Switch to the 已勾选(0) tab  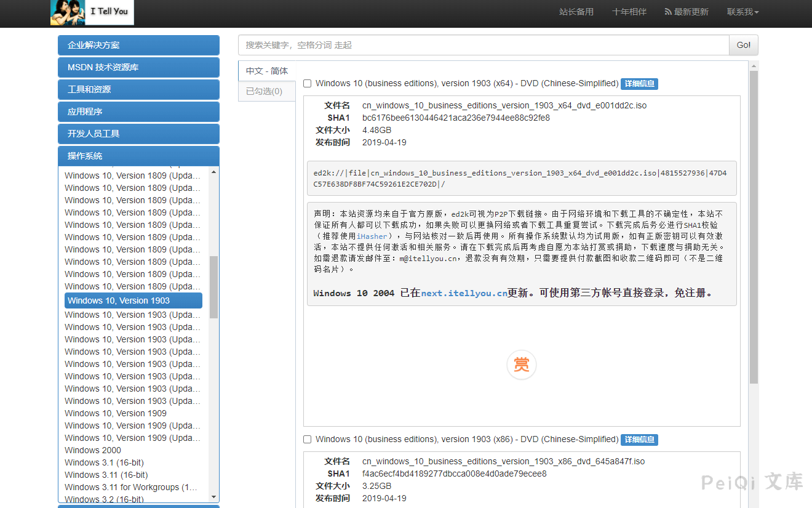[x=266, y=91]
